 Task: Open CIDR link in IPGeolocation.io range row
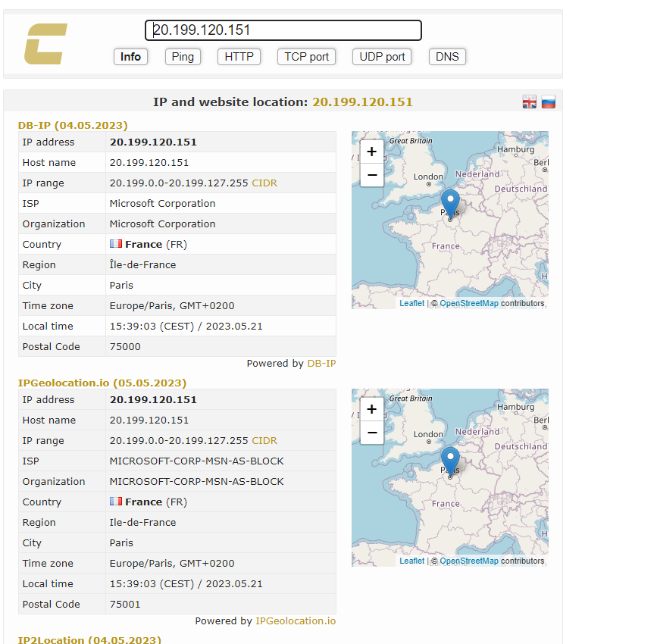point(264,441)
